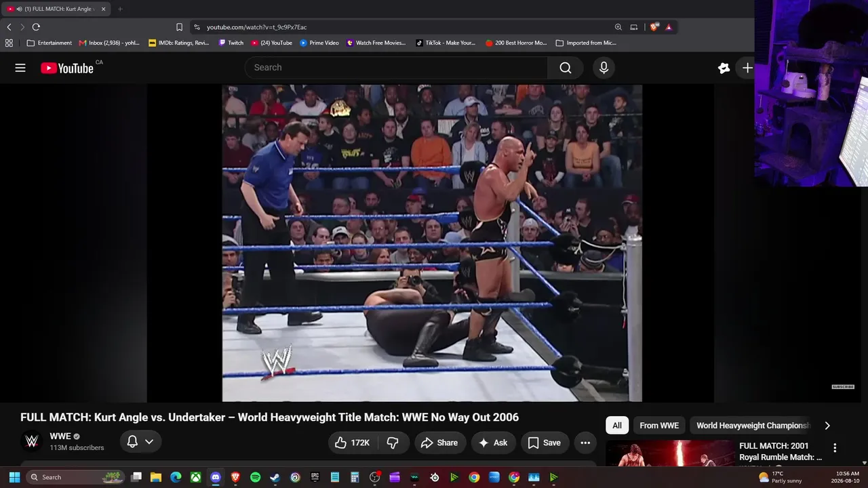The height and width of the screenshot is (488, 868).
Task: View site information icon in address bar
Action: tap(197, 27)
